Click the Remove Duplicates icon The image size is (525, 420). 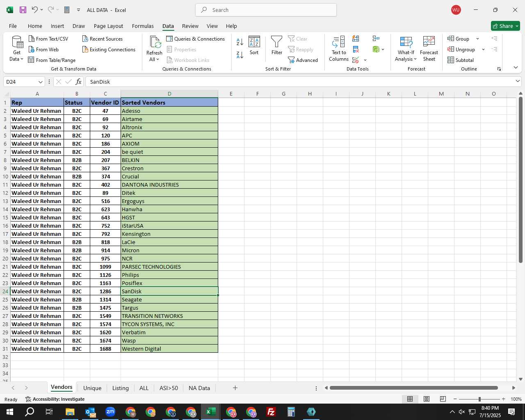(x=356, y=49)
